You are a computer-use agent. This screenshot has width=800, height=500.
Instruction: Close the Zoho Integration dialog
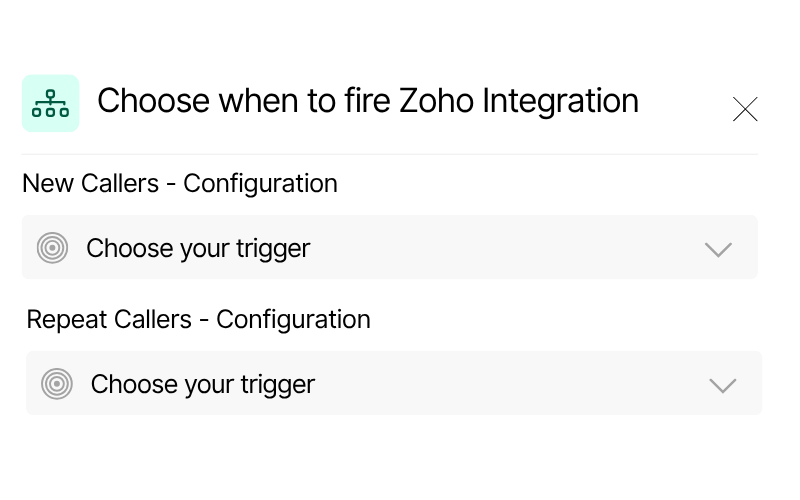[745, 109]
